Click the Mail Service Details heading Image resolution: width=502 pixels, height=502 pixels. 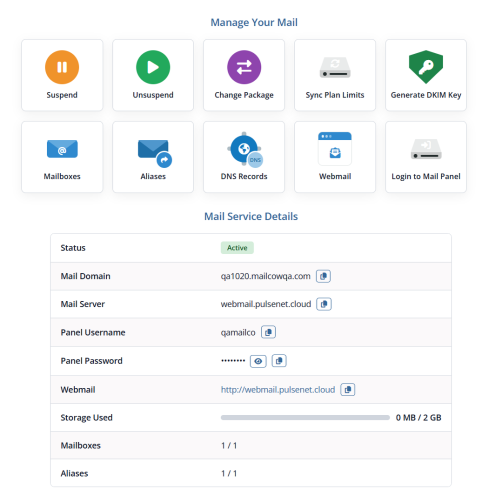click(251, 216)
